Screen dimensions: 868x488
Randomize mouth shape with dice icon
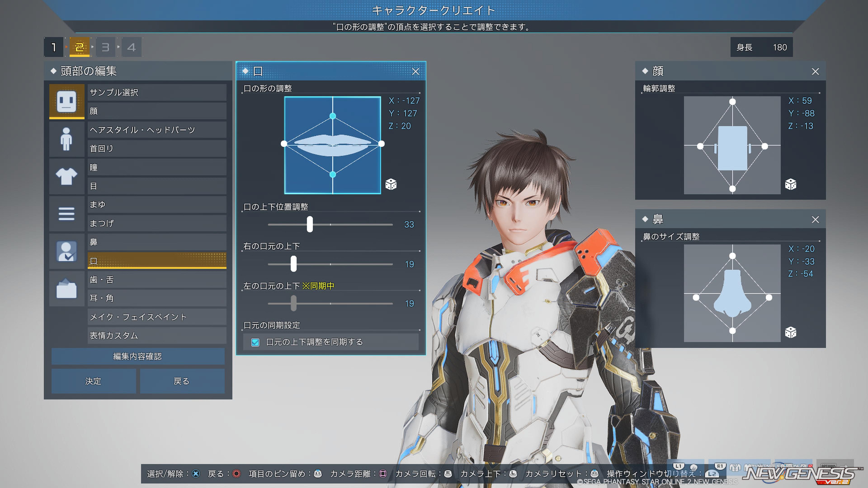[391, 184]
